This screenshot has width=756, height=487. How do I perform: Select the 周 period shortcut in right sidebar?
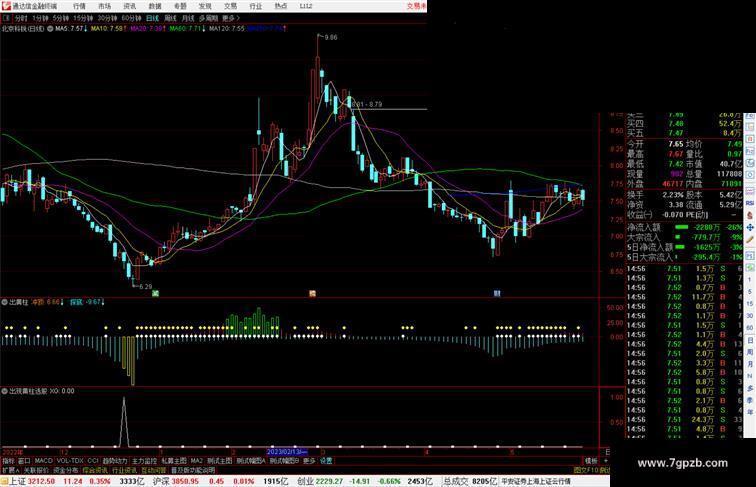point(750,352)
